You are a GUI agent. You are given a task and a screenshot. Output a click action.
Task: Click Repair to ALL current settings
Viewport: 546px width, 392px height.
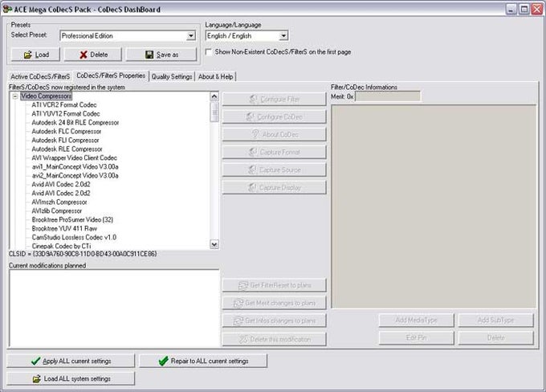[x=203, y=361]
